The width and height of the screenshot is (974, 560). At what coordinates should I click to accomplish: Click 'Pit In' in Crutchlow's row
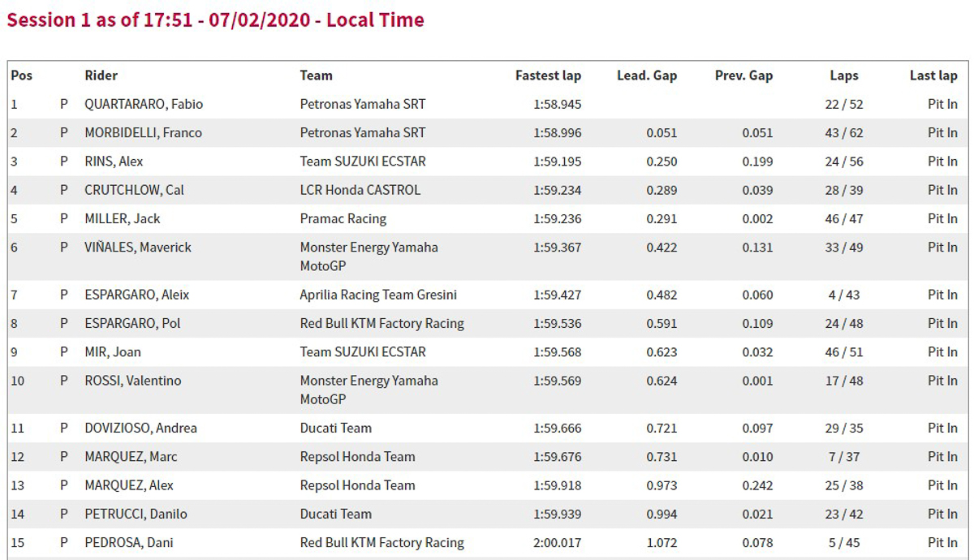[942, 190]
